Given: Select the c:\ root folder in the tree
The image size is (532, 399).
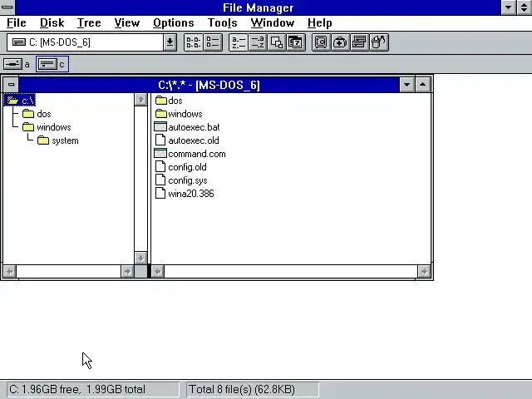Looking at the screenshot, I should (20, 101).
